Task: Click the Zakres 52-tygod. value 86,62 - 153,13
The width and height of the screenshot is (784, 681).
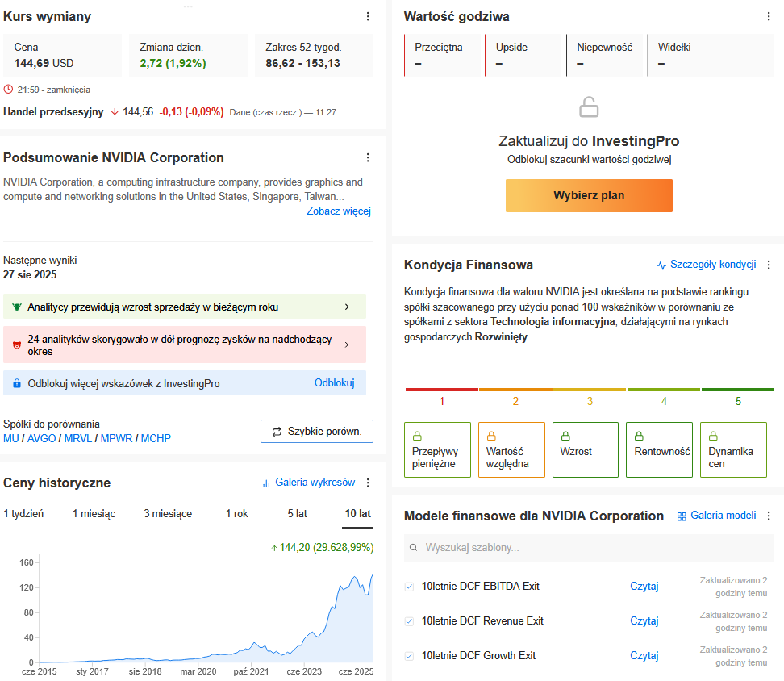Action: point(302,63)
